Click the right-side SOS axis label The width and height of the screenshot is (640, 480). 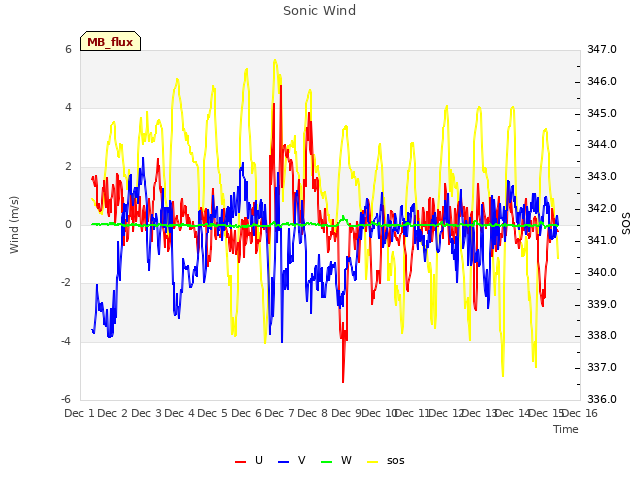(626, 224)
